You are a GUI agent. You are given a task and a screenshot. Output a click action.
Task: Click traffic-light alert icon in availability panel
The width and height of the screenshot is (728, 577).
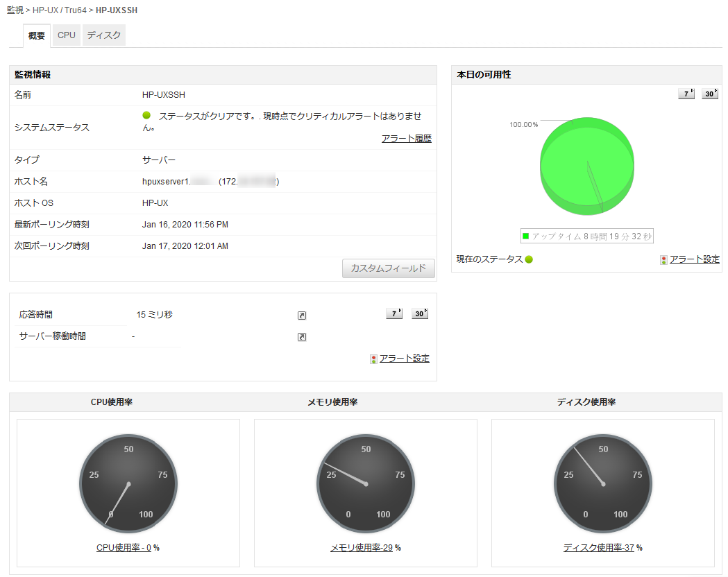pyautogui.click(x=663, y=260)
